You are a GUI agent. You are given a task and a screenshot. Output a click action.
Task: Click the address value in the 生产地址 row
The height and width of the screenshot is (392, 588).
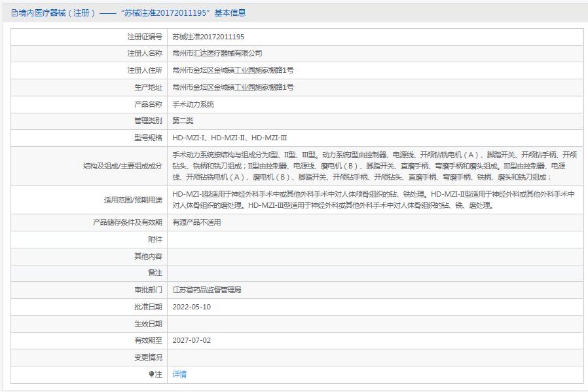tap(232, 87)
